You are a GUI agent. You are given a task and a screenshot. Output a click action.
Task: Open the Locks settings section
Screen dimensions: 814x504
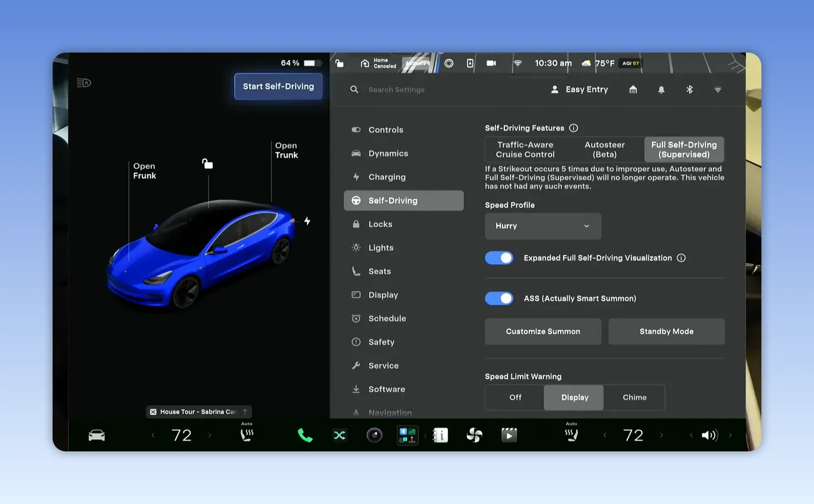pos(404,224)
